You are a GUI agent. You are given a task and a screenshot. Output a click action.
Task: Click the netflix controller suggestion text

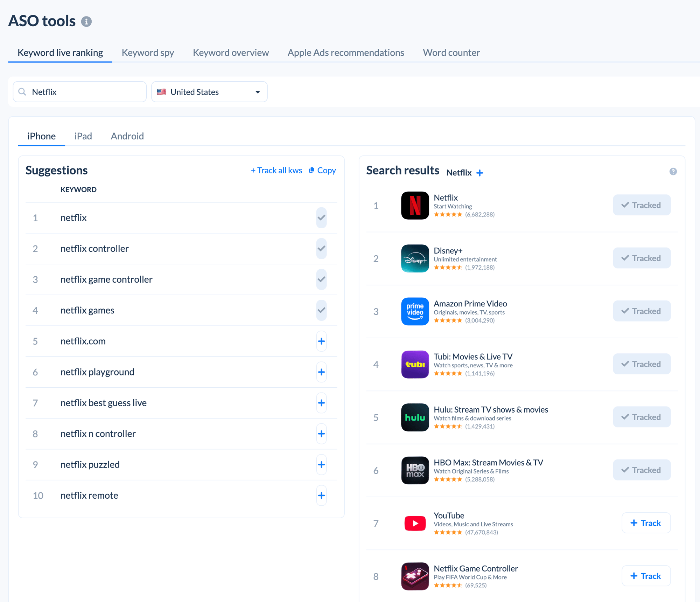coord(94,249)
